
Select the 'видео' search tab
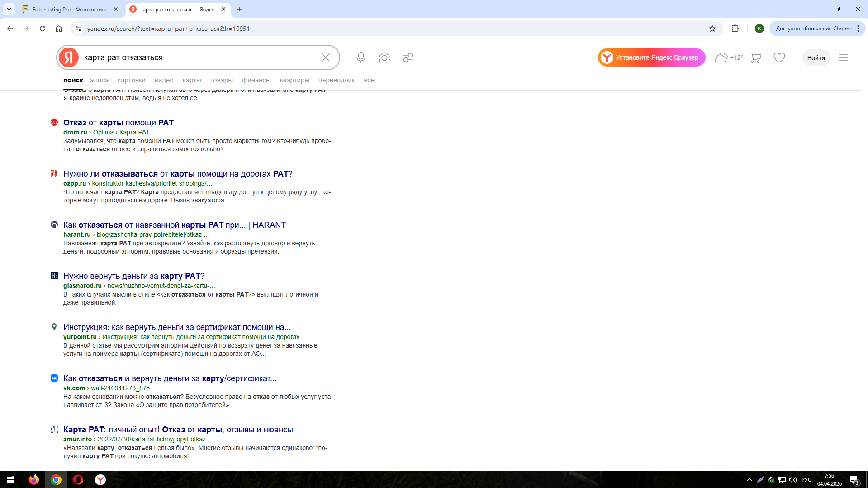tap(164, 80)
